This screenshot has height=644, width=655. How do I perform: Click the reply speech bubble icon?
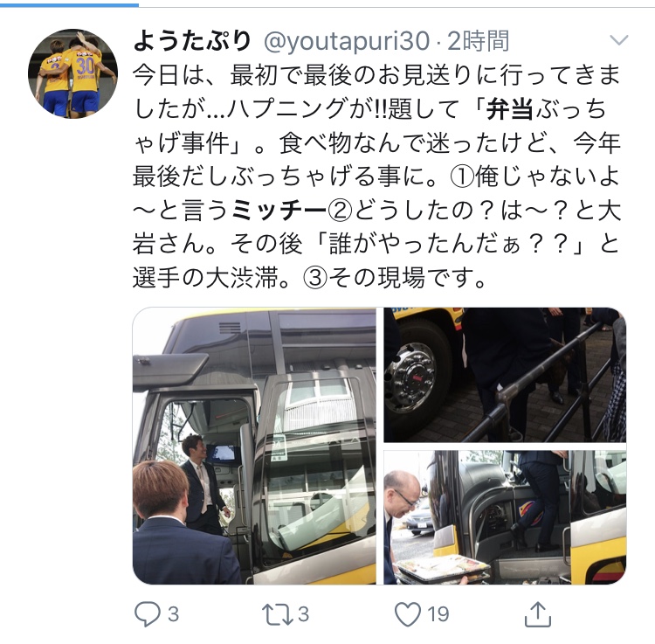pyautogui.click(x=147, y=614)
